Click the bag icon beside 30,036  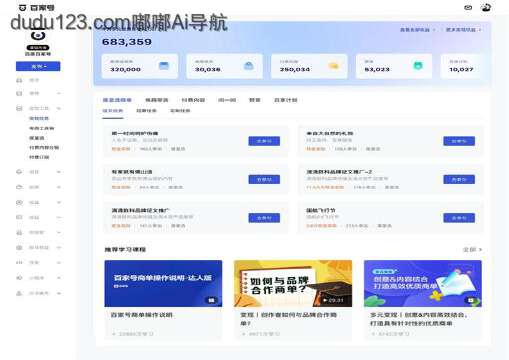(249, 66)
